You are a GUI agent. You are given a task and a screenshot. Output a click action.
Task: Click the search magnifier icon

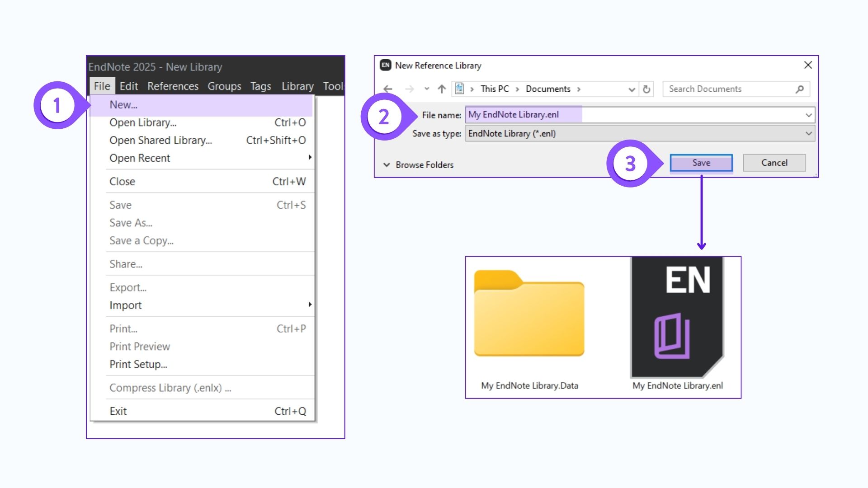(799, 89)
